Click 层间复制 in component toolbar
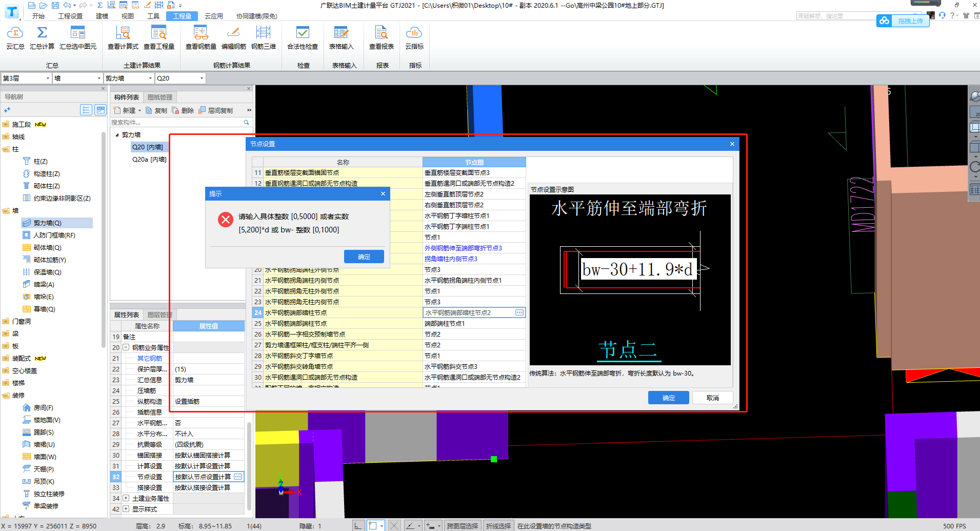 (216, 110)
